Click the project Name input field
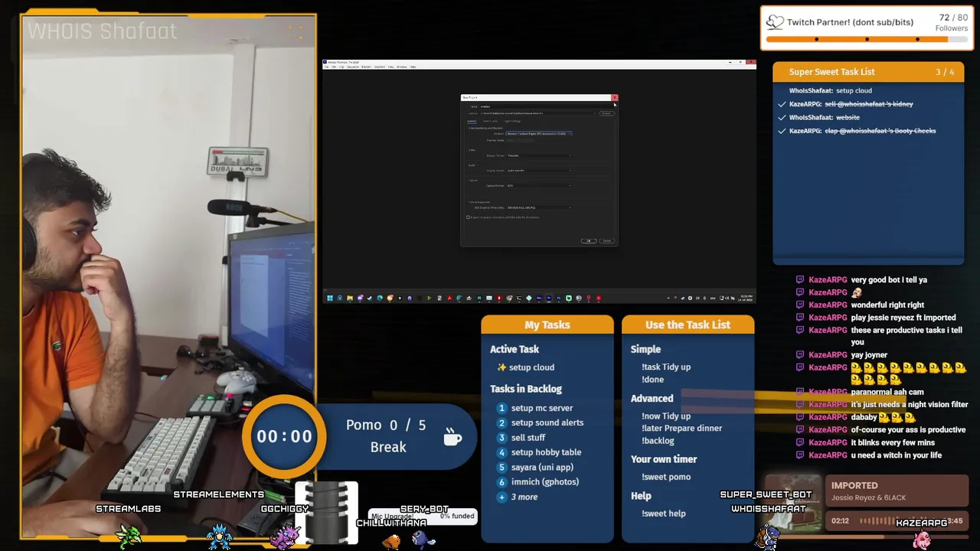The image size is (980, 551). pyautogui.click(x=546, y=106)
